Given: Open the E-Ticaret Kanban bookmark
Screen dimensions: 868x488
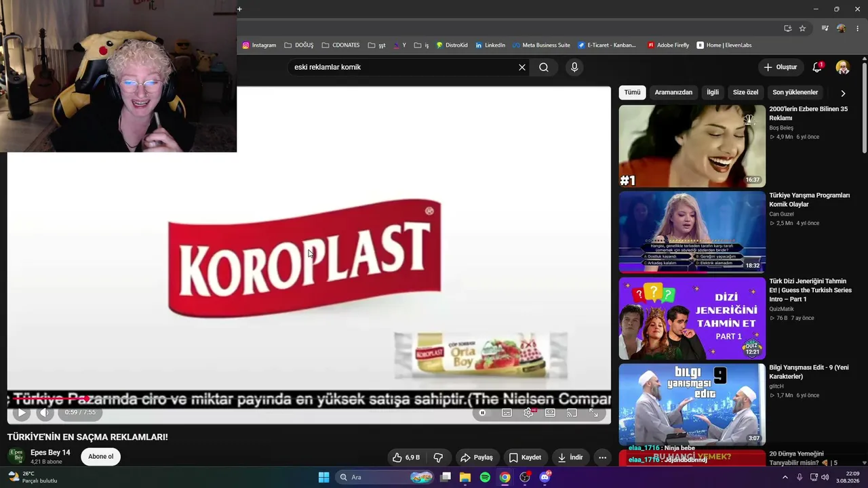Looking at the screenshot, I should [x=607, y=45].
